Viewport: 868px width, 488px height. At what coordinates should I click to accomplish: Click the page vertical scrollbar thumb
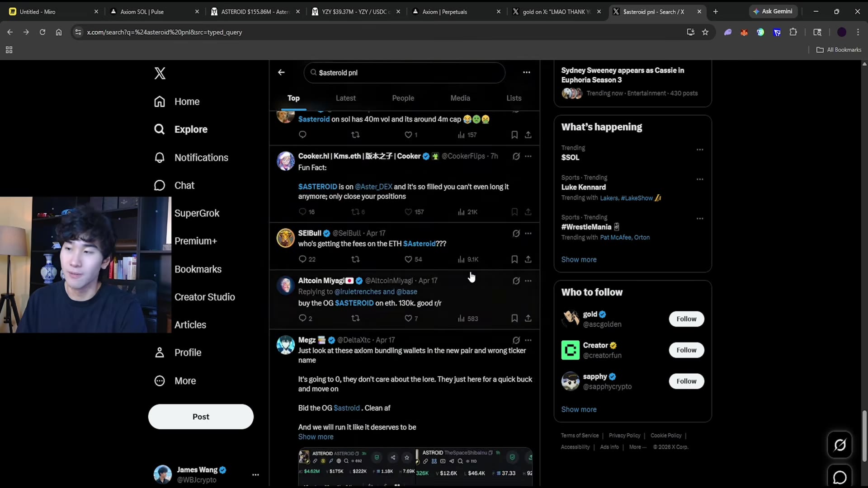pos(864,436)
